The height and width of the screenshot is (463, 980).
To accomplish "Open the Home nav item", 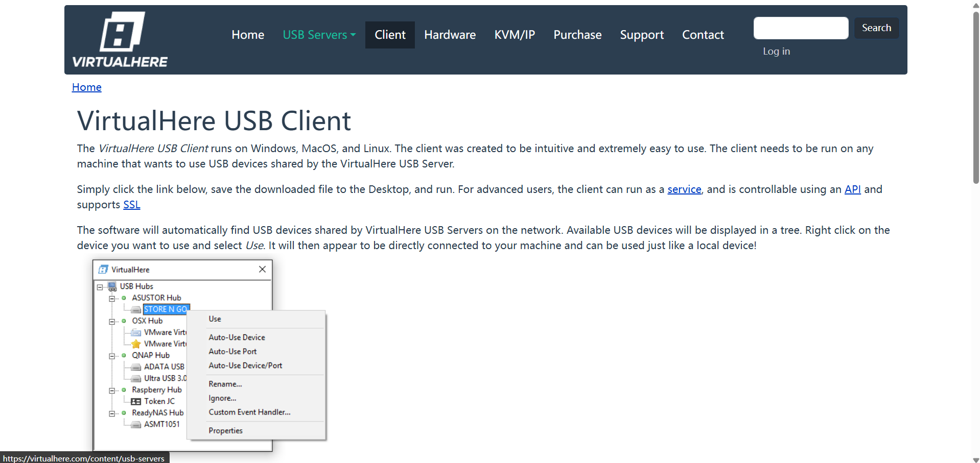I will click(248, 35).
